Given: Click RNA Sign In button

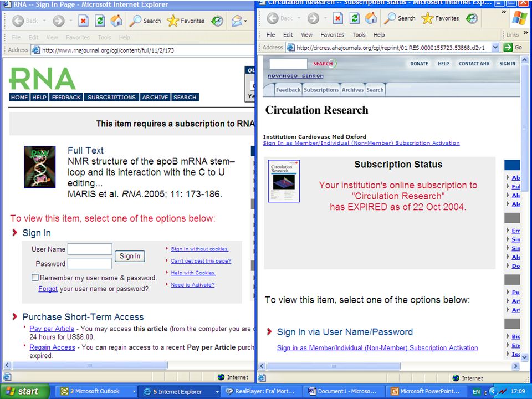Looking at the screenshot, I should pyautogui.click(x=130, y=256).
